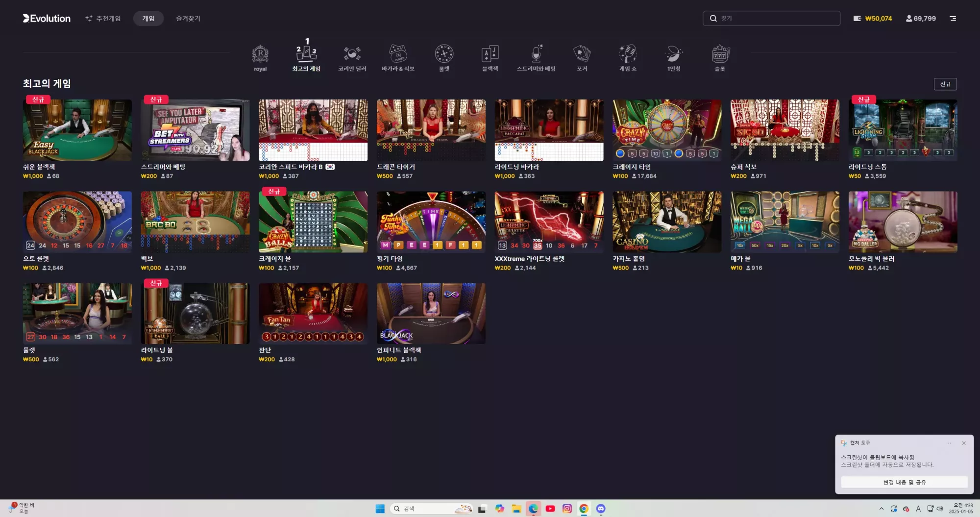The width and height of the screenshot is (980, 517).
Task: Open the notification more options ellipsis
Action: click(x=949, y=443)
